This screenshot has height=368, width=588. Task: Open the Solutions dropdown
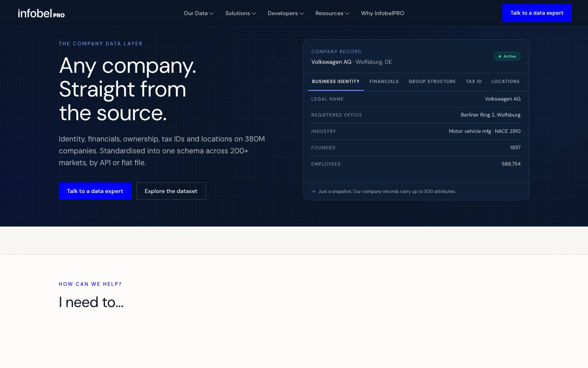241,13
